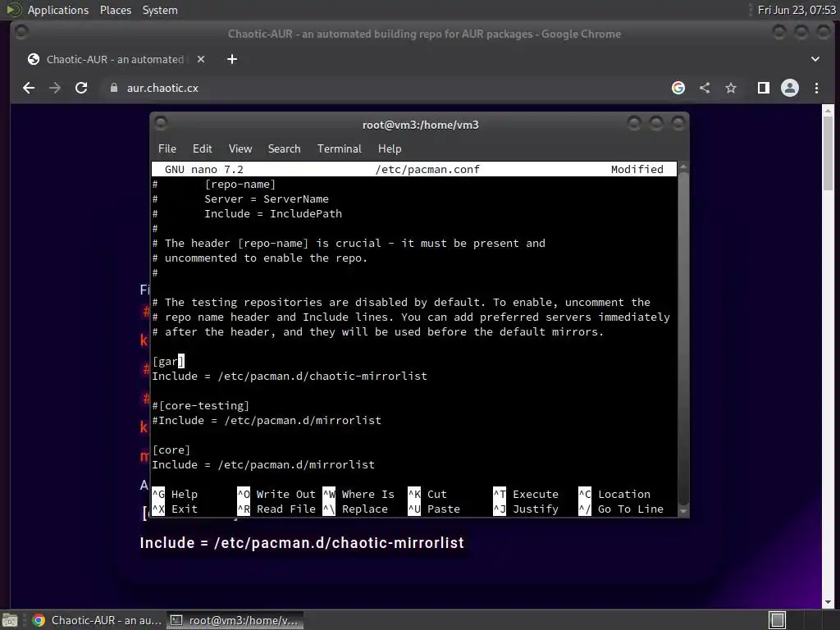This screenshot has width=840, height=630.
Task: Open the Terminal menu
Action: [x=339, y=148]
